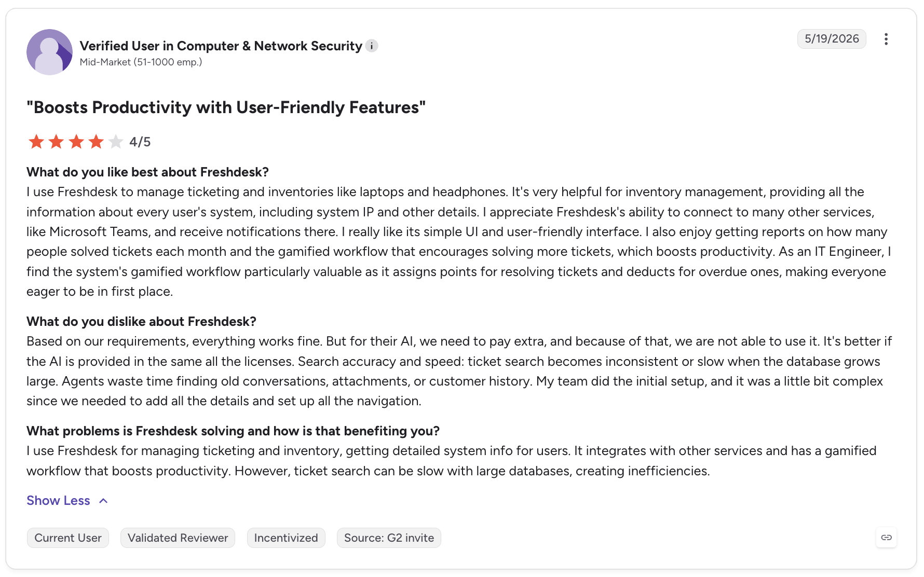Click the Source: G2 invite badge

coord(389,538)
